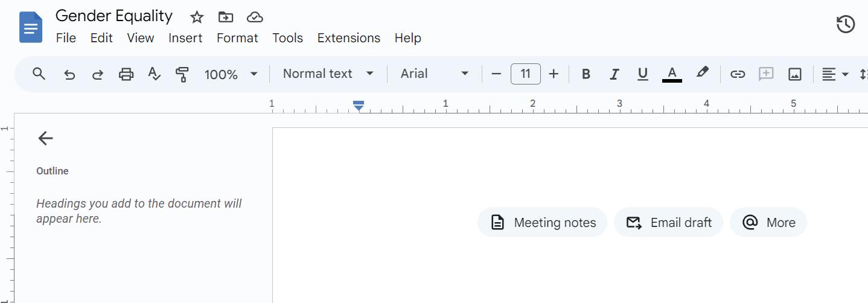Toggle underline formatting
Viewport: 868px width, 303px height.
[642, 74]
